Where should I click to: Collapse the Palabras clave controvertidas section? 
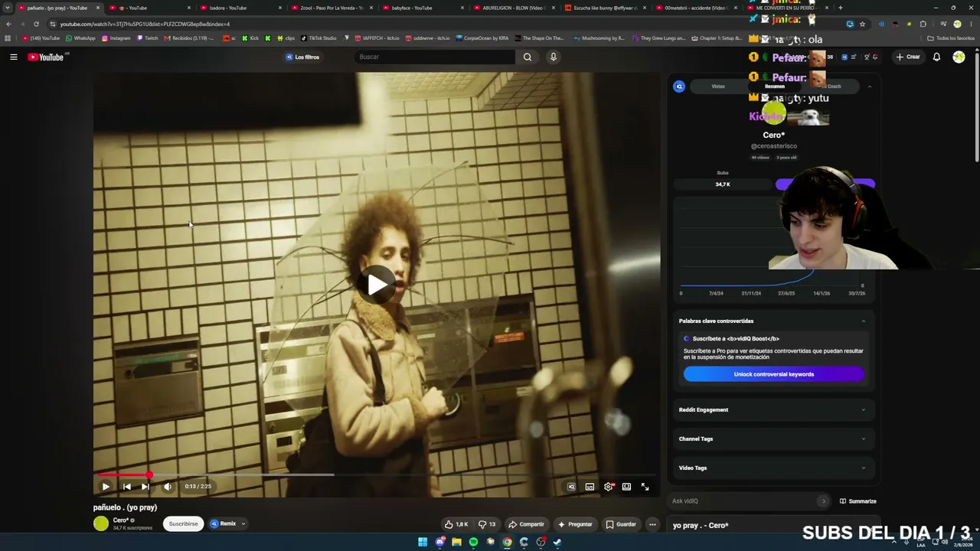[864, 321]
